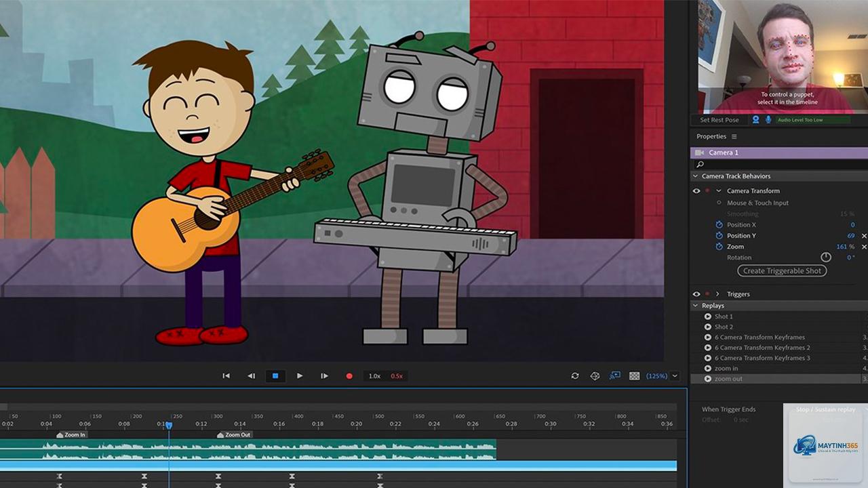Select the green audio waveform track

pos(248,449)
